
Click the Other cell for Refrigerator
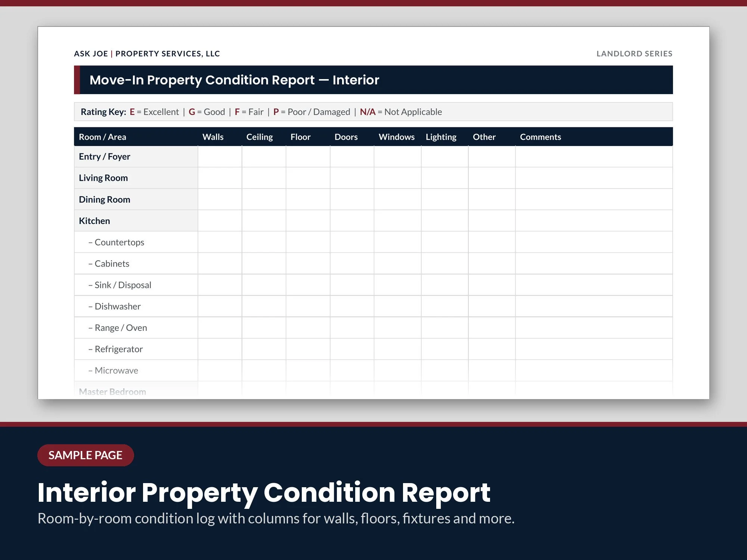(492, 349)
